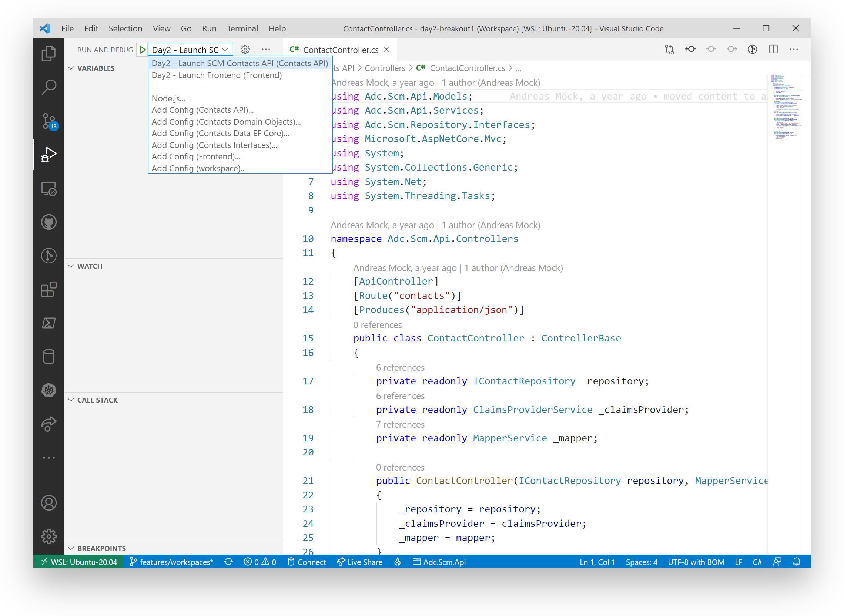Start a Live Share session from the status bar
This screenshot has height=616, width=844.
pos(359,562)
